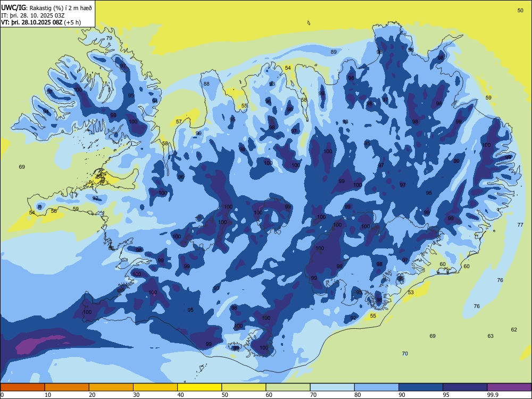
Task: Click the humidity value 63 on the map
Action: point(491,336)
